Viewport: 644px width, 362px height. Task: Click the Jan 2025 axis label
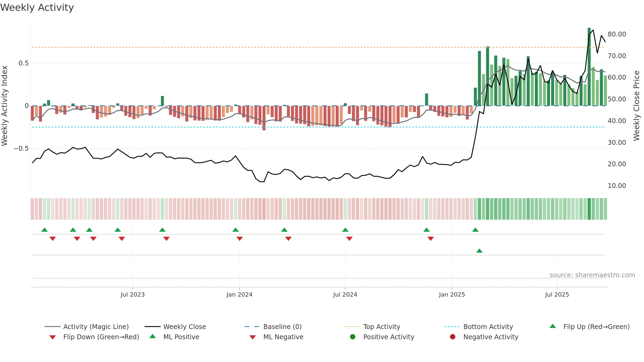click(452, 294)
